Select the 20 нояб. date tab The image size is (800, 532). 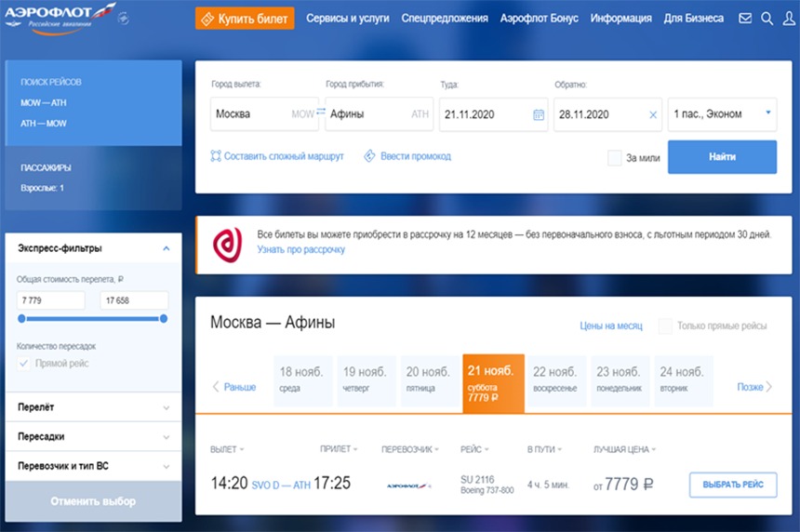(430, 381)
